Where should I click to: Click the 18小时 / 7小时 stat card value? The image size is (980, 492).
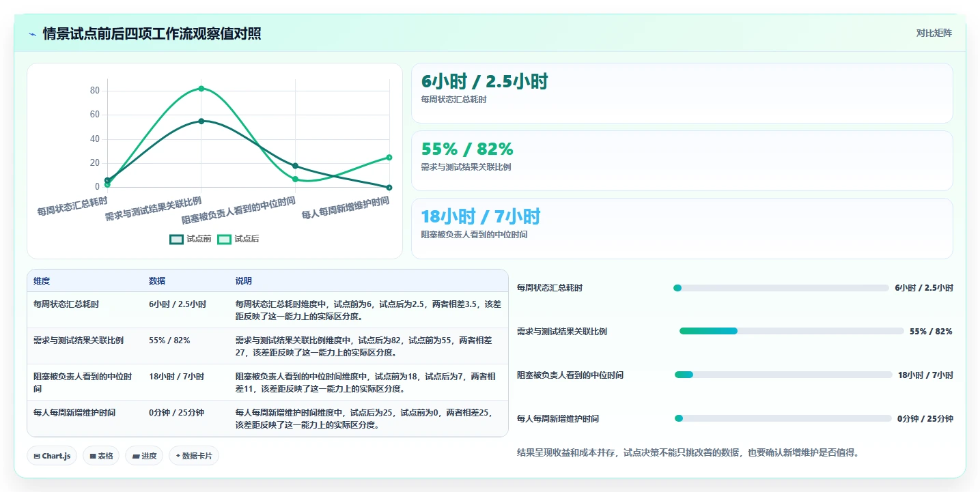pos(481,217)
